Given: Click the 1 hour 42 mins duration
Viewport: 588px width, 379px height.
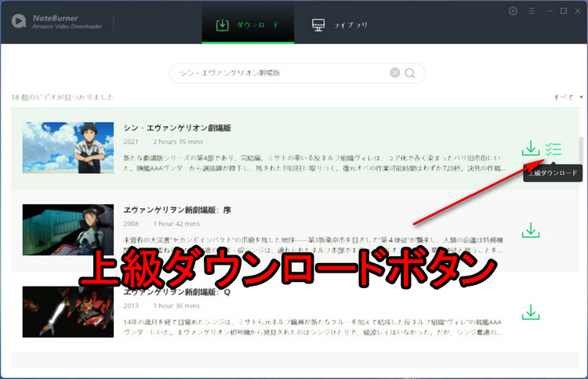Looking at the screenshot, I should (x=176, y=224).
